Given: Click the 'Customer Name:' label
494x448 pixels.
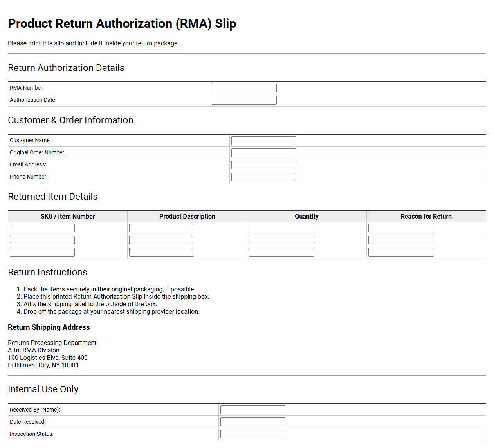Looking at the screenshot, I should [x=31, y=141].
